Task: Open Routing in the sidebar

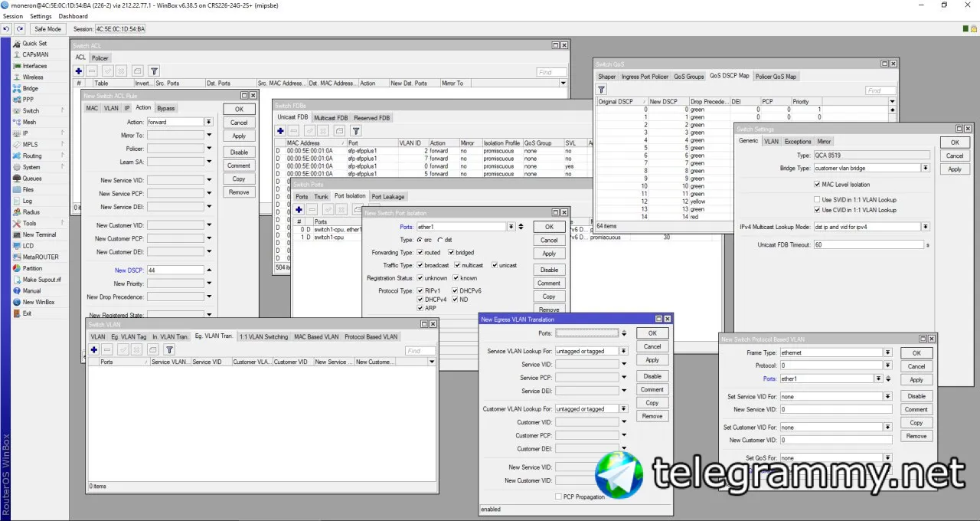Action: [x=32, y=156]
